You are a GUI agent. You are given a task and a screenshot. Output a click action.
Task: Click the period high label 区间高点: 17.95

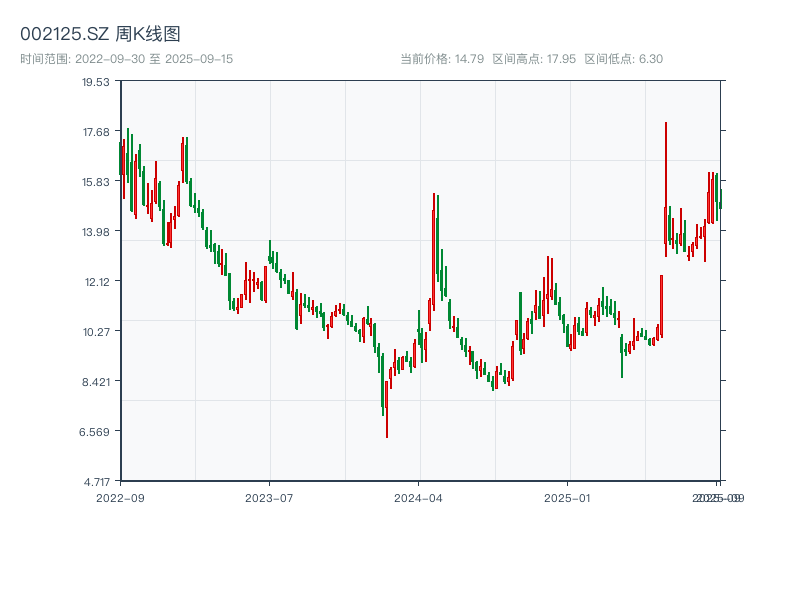[x=534, y=59]
